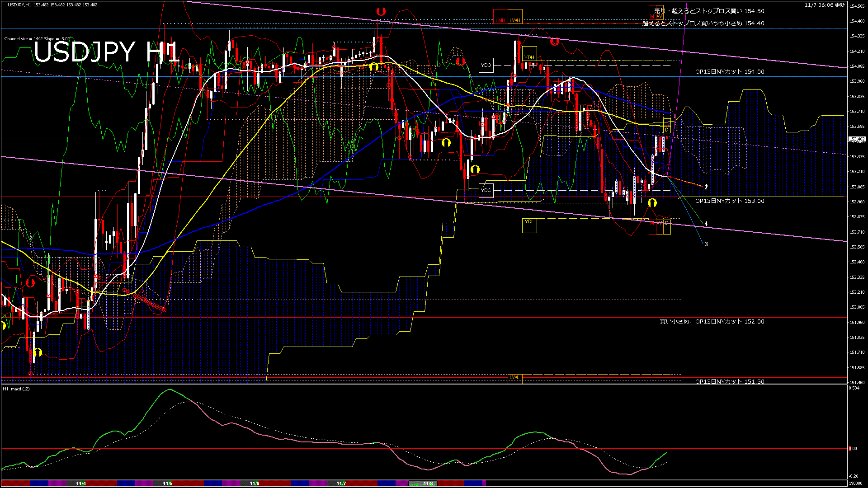Click the YDC yesterday-close label box
The height and width of the screenshot is (488, 868).
[486, 190]
